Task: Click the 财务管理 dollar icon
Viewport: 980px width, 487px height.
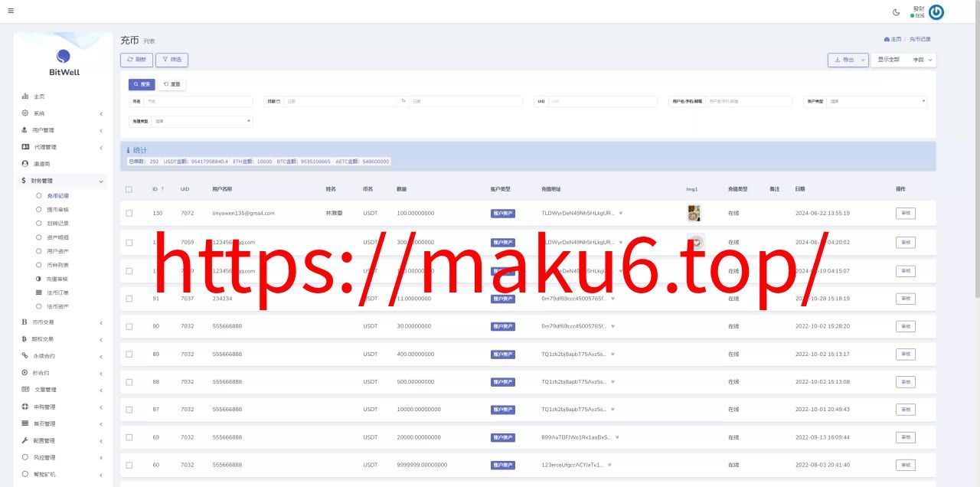Action: pyautogui.click(x=24, y=181)
